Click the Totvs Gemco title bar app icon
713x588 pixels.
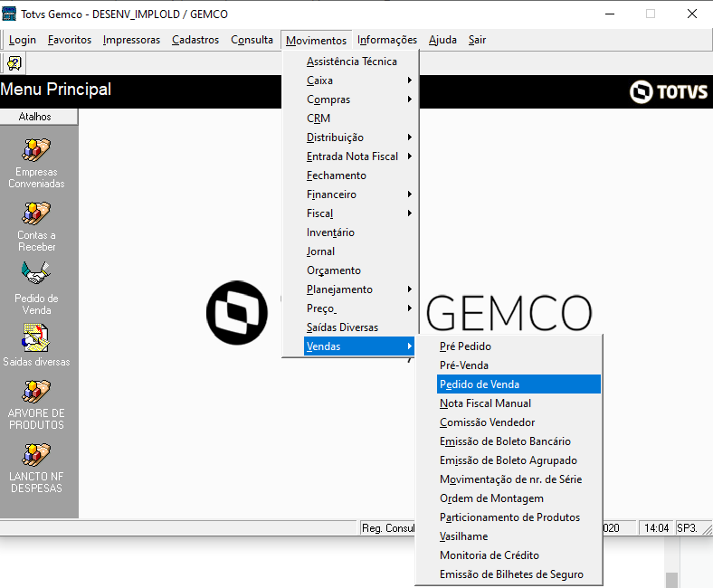(9, 14)
